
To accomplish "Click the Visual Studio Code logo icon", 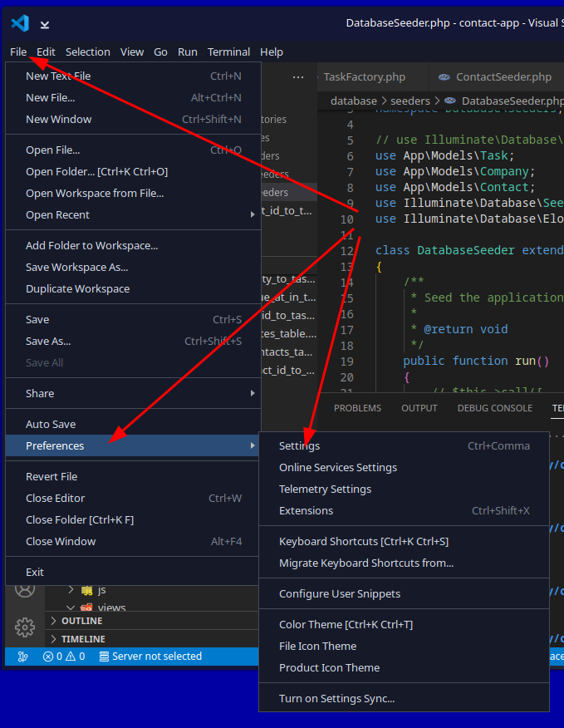I will 21,23.
